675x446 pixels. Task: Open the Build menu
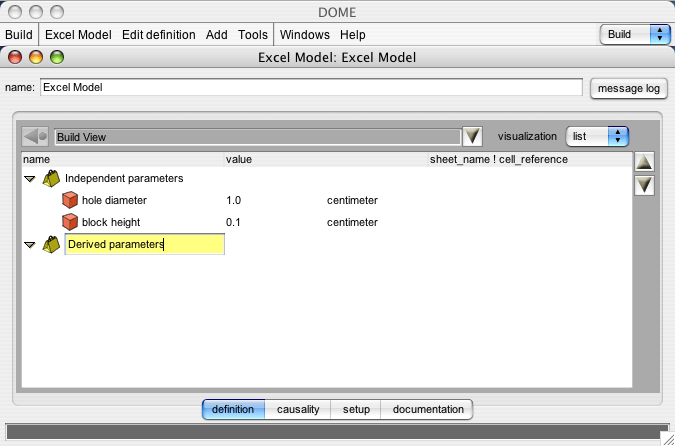[19, 34]
